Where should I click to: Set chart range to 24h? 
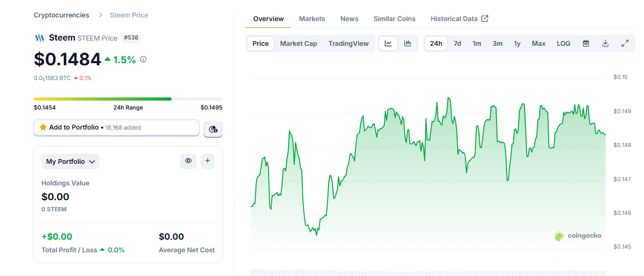[436, 44]
